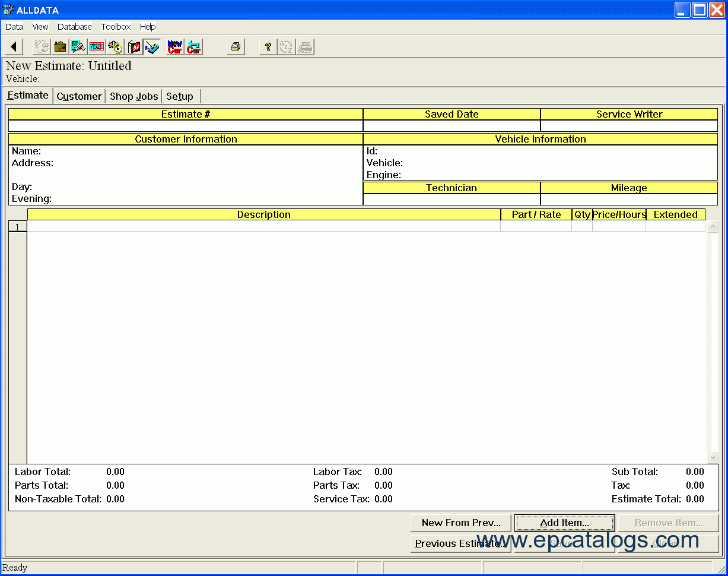
Task: Click the pen on notepad toolbar icon
Action: click(152, 47)
